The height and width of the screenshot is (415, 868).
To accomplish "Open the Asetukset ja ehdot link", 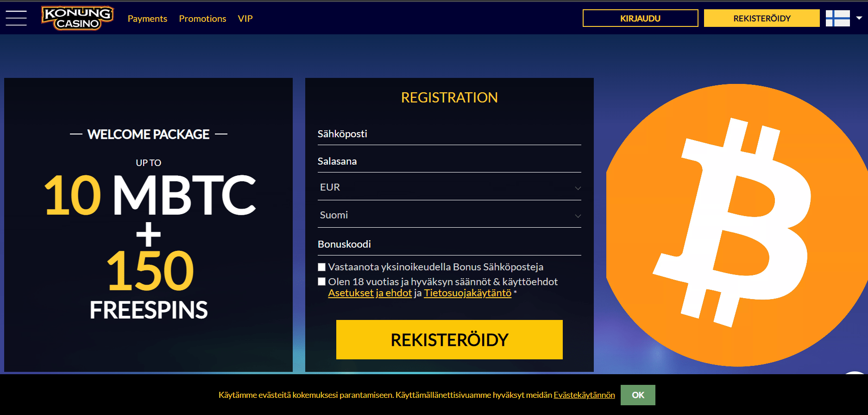I will [370, 293].
